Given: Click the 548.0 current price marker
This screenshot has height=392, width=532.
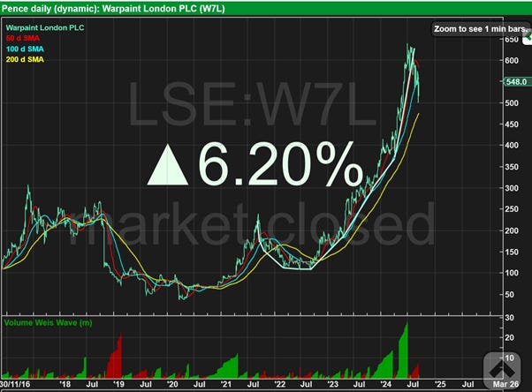Looking at the screenshot, I should pyautogui.click(x=516, y=82).
